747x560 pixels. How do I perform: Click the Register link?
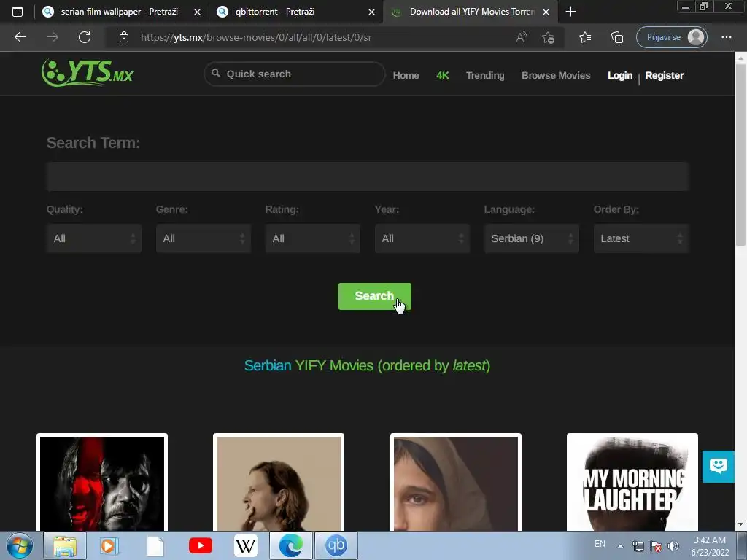(664, 75)
